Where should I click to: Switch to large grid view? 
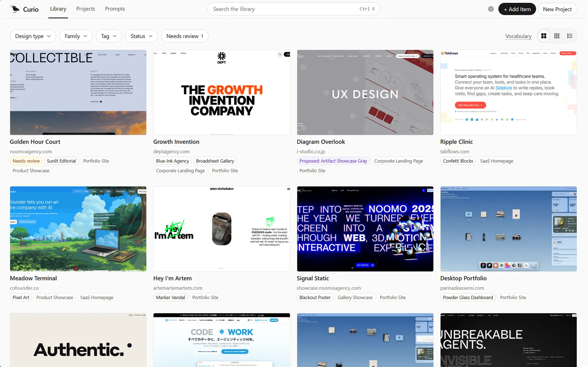[x=544, y=36]
